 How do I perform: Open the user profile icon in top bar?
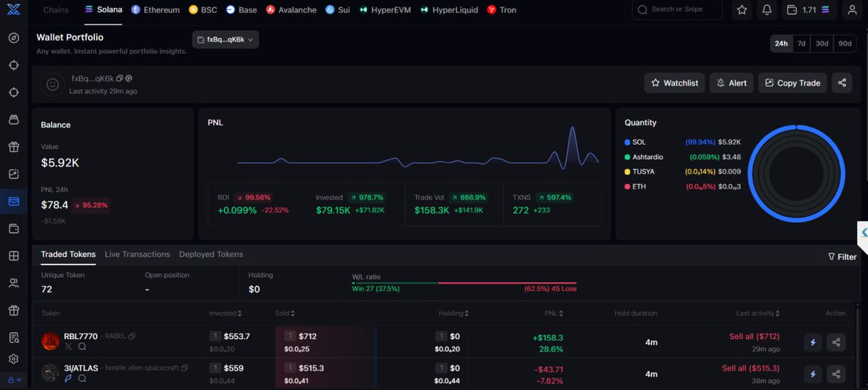click(852, 10)
